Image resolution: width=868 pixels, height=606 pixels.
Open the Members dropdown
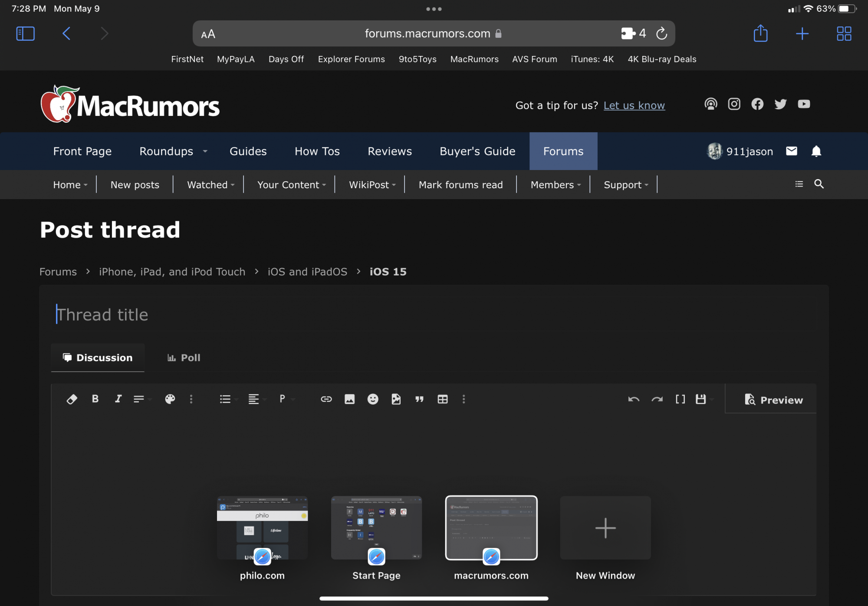coord(556,185)
